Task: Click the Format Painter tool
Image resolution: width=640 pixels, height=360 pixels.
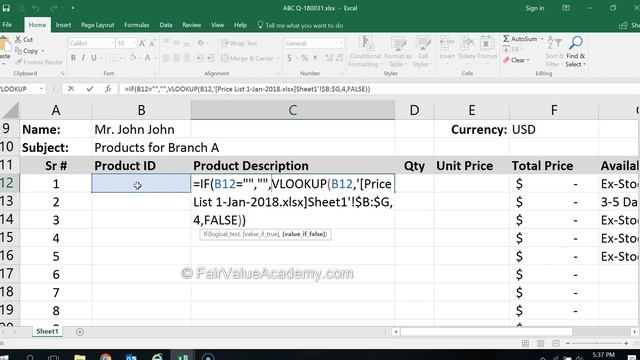Action: (39, 62)
